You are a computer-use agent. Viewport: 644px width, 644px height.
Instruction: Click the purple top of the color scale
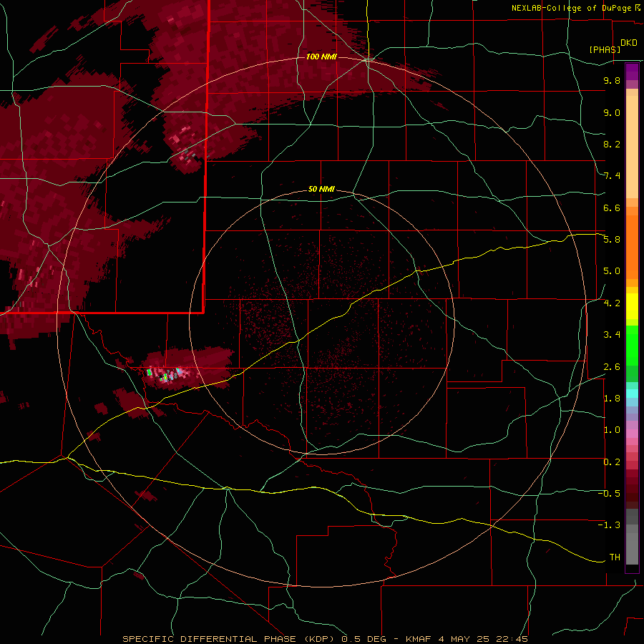632,72
